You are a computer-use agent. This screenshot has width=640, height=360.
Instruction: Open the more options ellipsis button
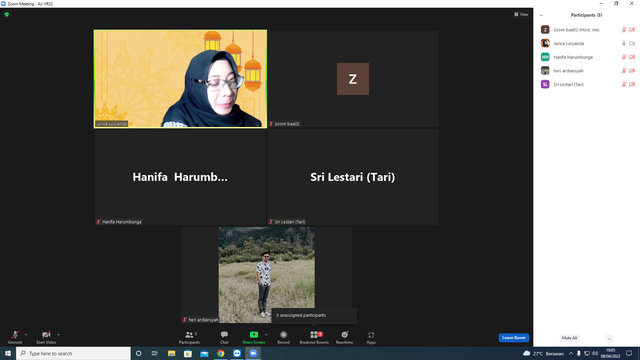pyautogui.click(x=609, y=338)
